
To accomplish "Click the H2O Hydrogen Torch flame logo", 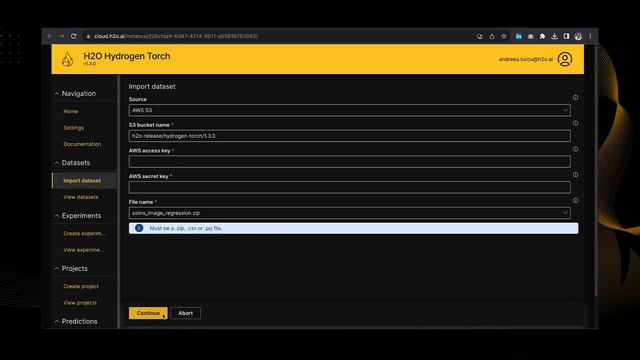I will (67, 59).
